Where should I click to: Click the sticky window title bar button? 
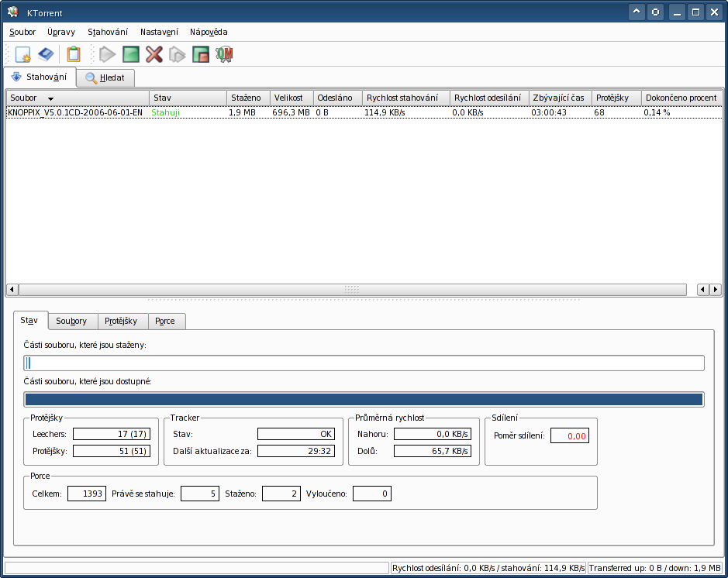coord(655,12)
